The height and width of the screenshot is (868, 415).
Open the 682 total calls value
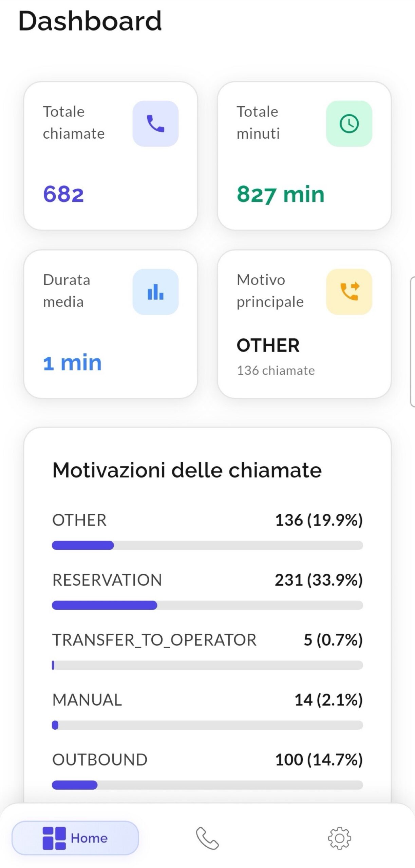[x=63, y=194]
